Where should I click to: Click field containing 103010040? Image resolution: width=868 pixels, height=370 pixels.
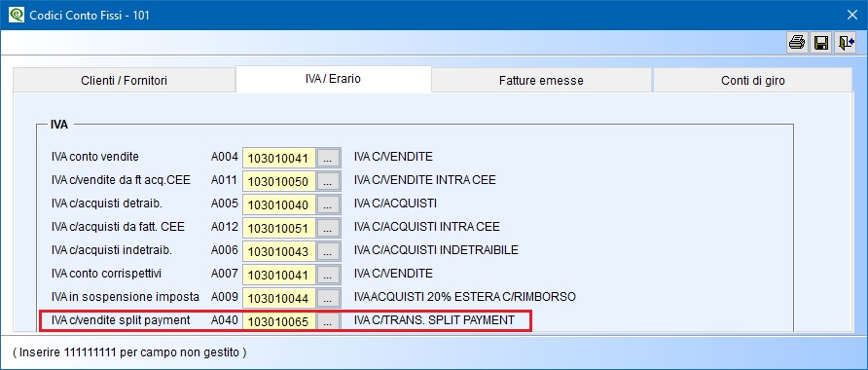click(279, 204)
